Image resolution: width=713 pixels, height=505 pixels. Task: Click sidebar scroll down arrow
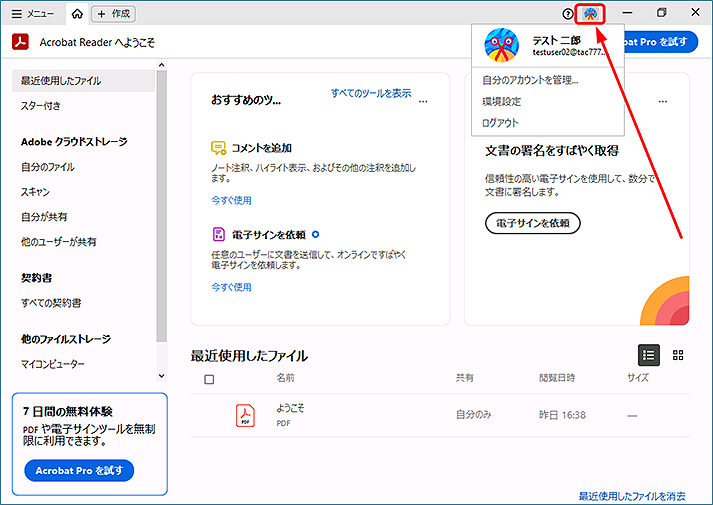tap(161, 376)
